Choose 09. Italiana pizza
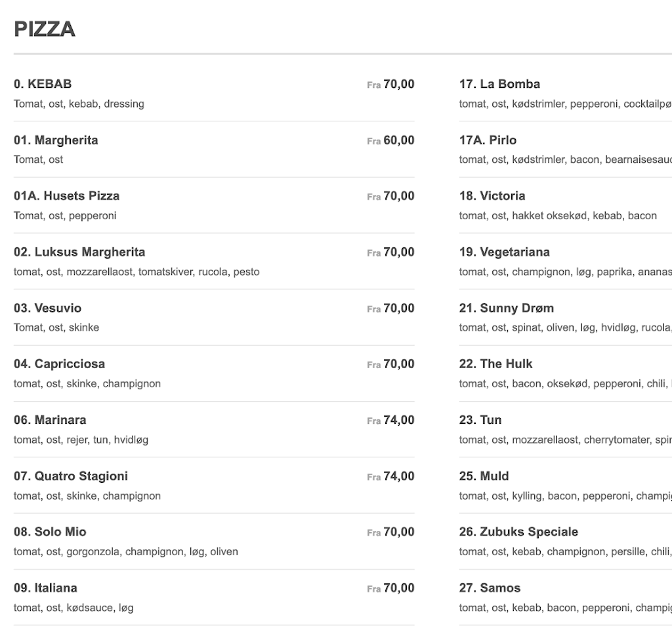Image resolution: width=672 pixels, height=630 pixels. [x=45, y=588]
